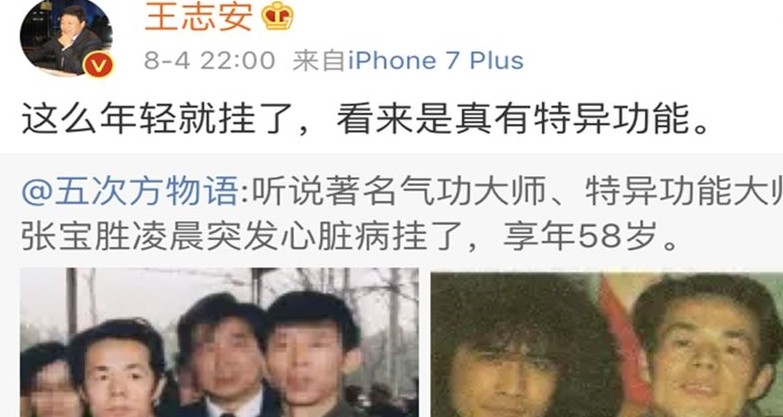The width and height of the screenshot is (783, 417).
Task: View the right two-person photo thumbnail
Action: [607, 345]
